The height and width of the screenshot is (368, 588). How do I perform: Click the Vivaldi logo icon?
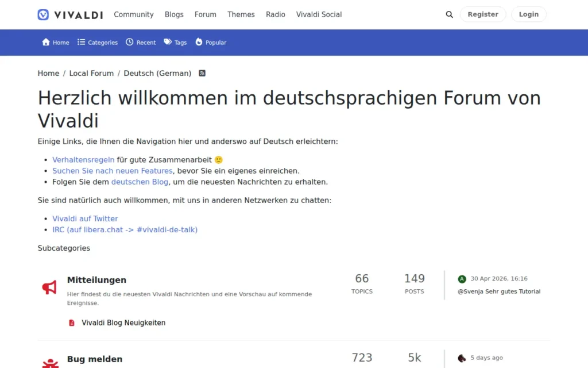[43, 14]
